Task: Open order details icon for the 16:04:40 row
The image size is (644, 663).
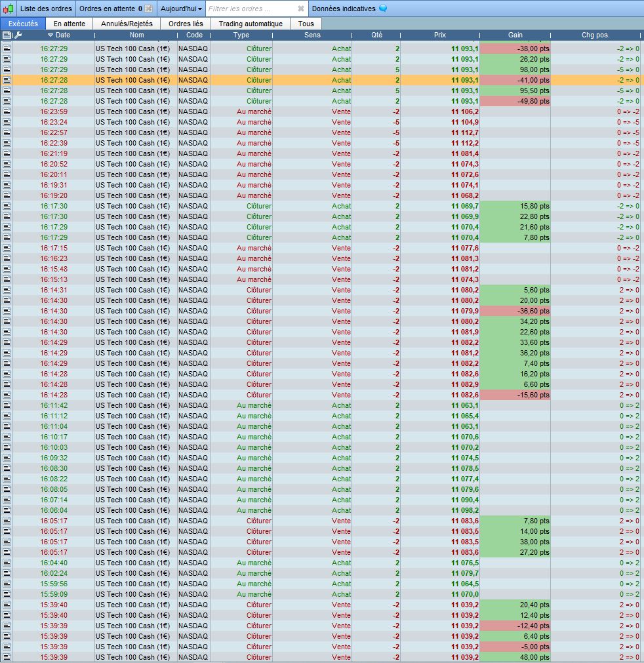Action: coord(7,563)
